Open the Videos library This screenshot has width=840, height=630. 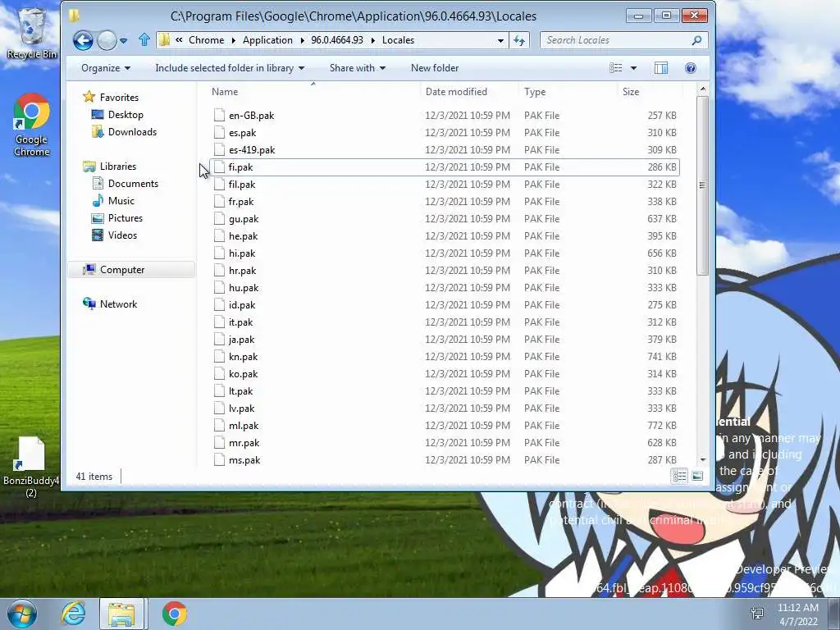click(x=115, y=235)
